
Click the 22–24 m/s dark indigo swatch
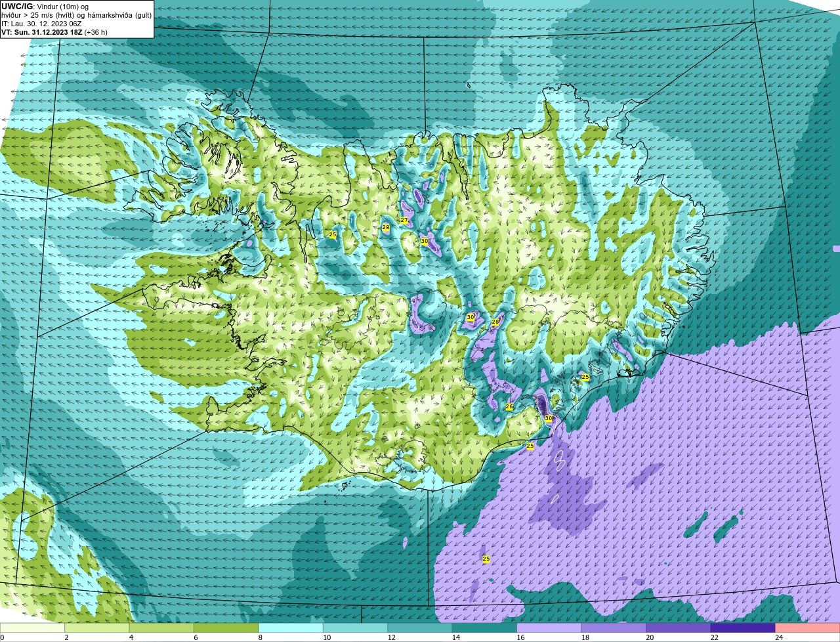click(x=743, y=628)
